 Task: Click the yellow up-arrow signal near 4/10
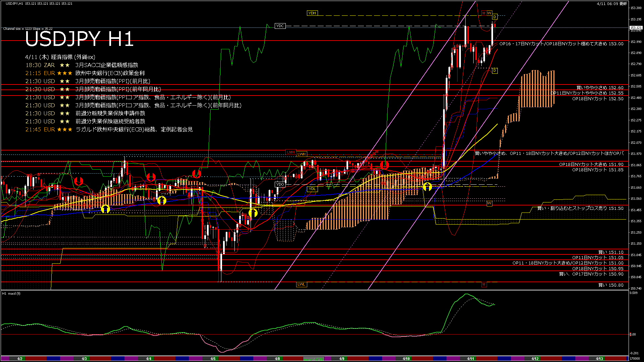(427, 187)
